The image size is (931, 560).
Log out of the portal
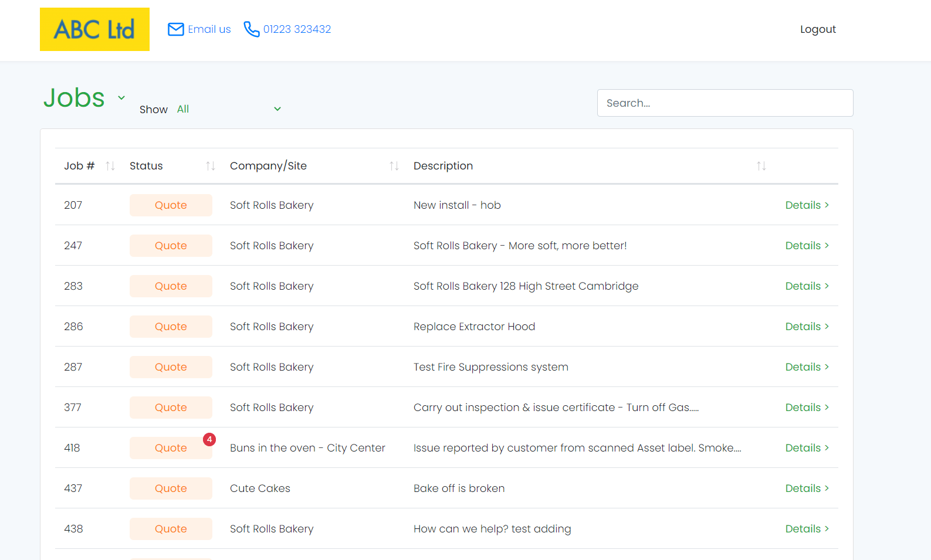pyautogui.click(x=818, y=29)
